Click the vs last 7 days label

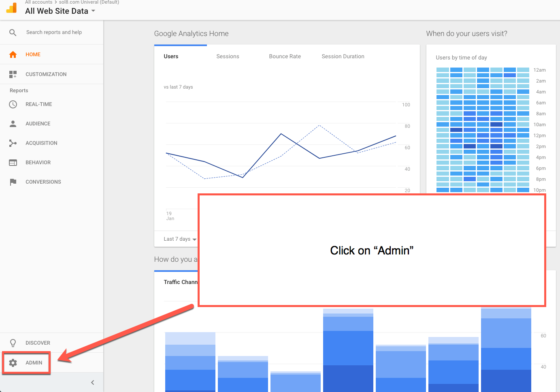(178, 87)
